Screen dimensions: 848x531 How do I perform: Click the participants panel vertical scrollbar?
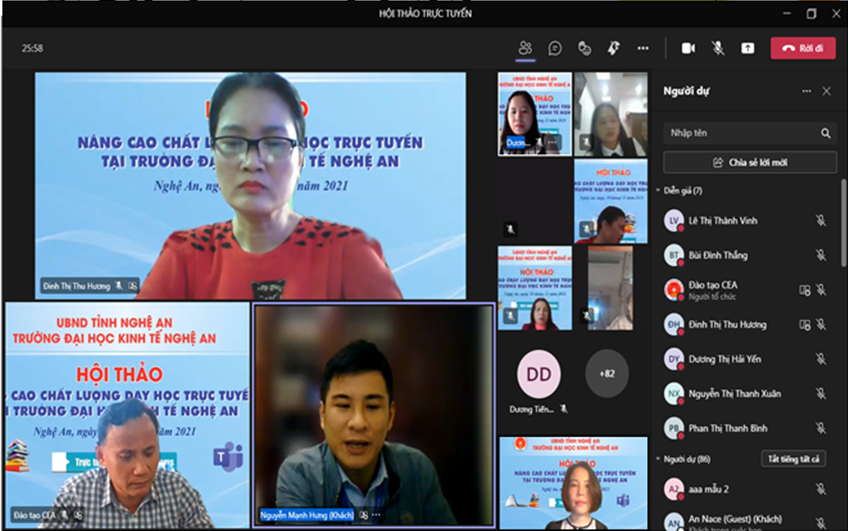tap(843, 222)
